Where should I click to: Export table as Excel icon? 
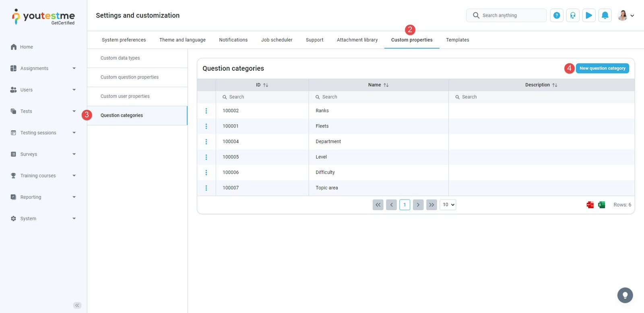click(601, 205)
